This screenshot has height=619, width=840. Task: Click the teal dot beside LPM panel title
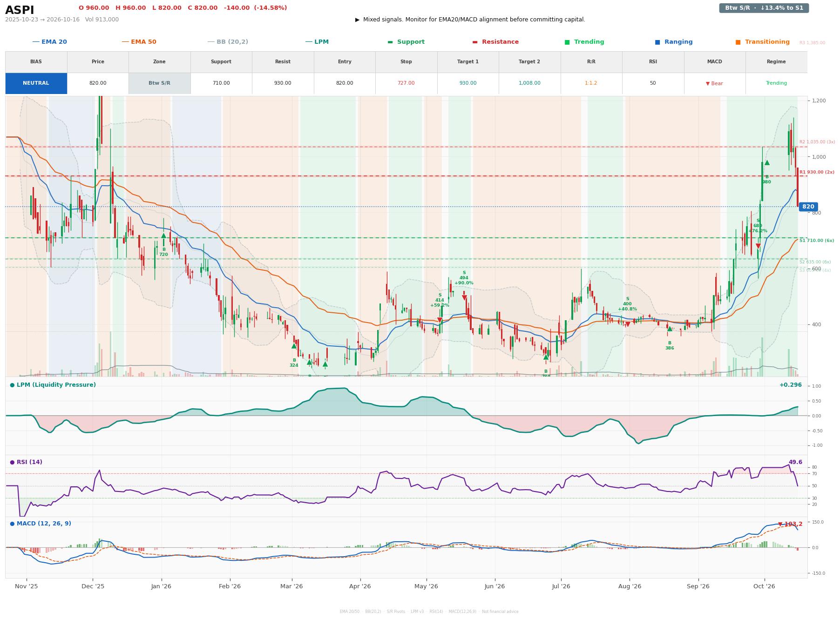(12, 385)
